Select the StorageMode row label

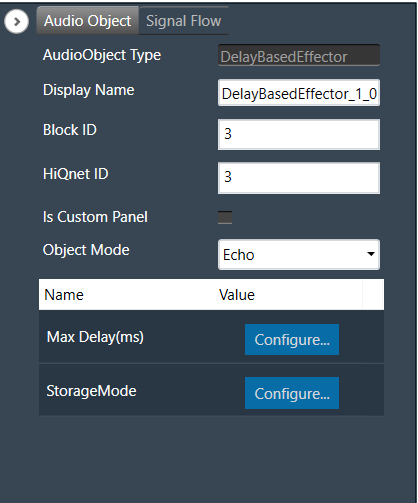[x=91, y=391]
